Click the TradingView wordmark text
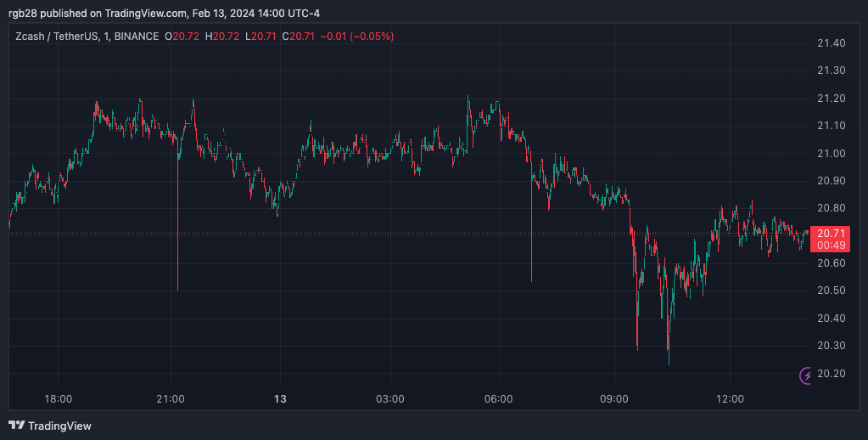The height and width of the screenshot is (440, 868). (59, 426)
